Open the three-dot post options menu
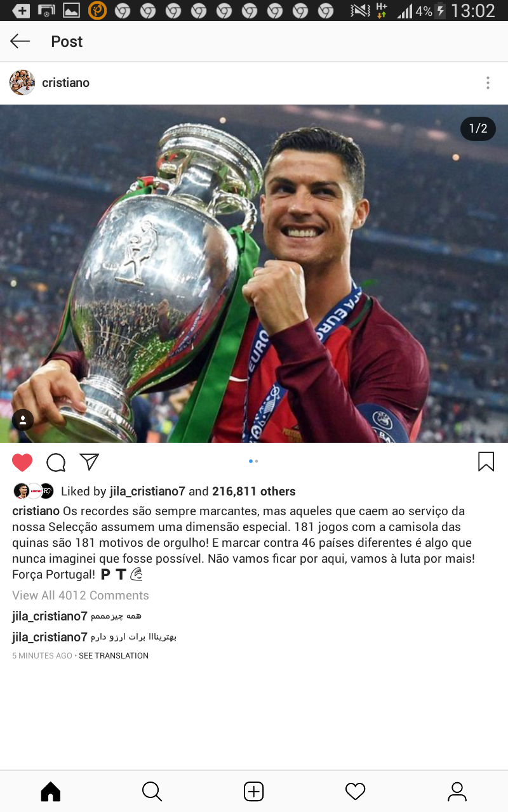This screenshot has height=812, width=508. tap(488, 82)
